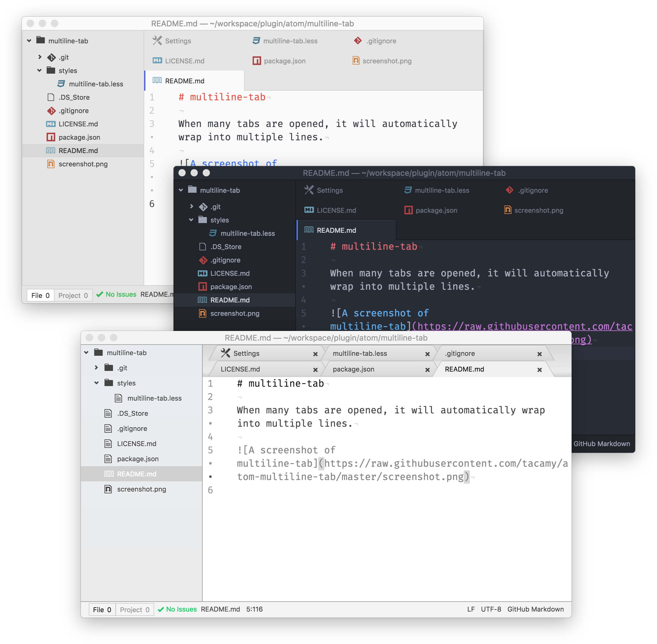The height and width of the screenshot is (644, 657).
Task: Close the .gitignore tab in the bottom window
Action: (x=539, y=354)
